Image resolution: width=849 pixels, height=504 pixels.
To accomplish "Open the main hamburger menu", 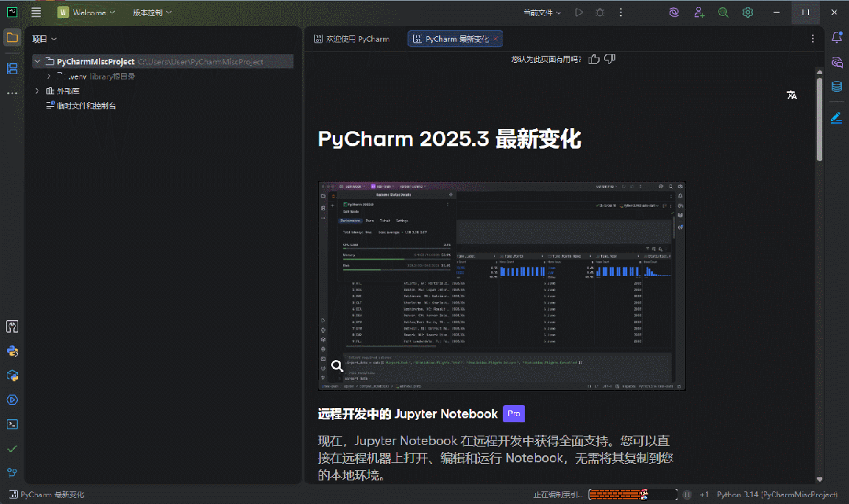I will pyautogui.click(x=36, y=12).
